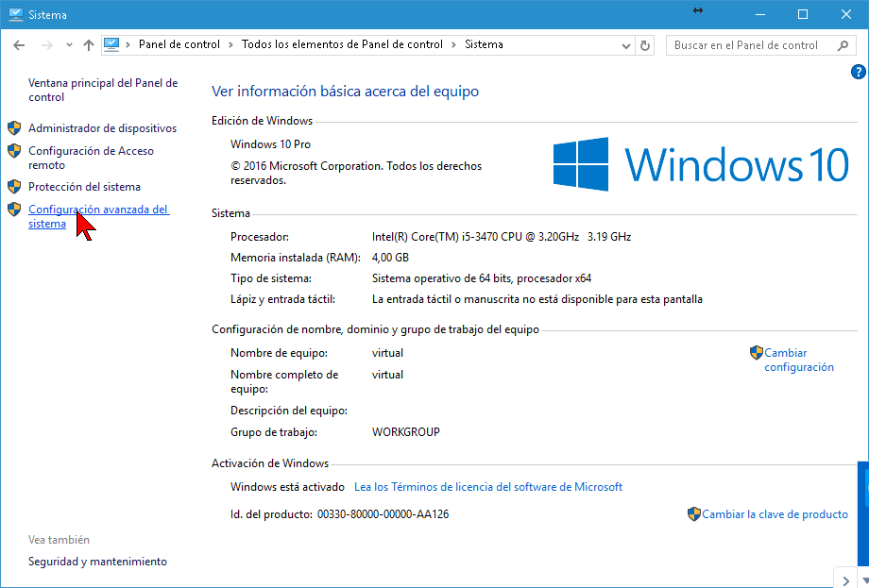Open Ventana principal del Panel de control
The height and width of the screenshot is (588, 869).
[103, 90]
